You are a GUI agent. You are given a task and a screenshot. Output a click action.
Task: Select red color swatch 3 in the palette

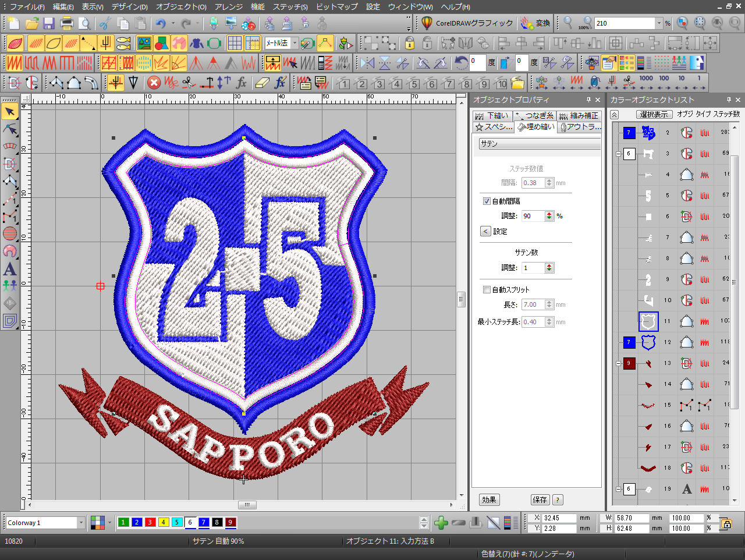coord(150,522)
